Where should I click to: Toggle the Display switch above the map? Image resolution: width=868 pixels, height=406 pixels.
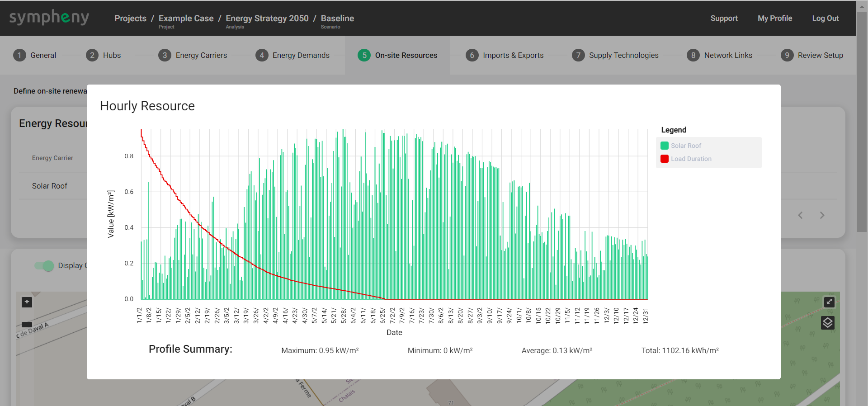coord(44,266)
